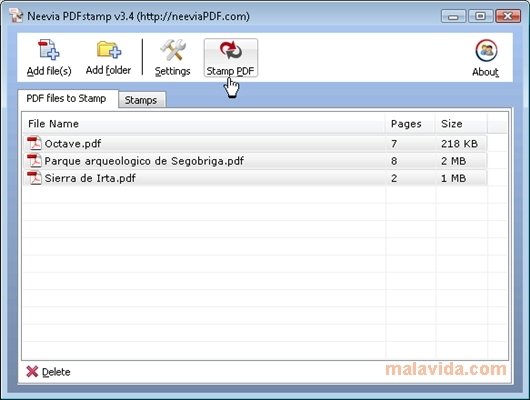Switch to the Stamps tab

(142, 100)
